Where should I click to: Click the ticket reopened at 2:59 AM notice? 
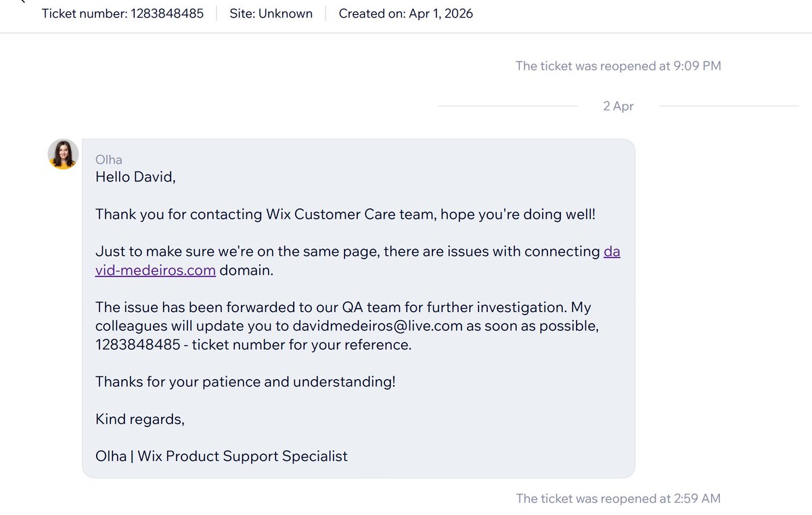coord(618,499)
